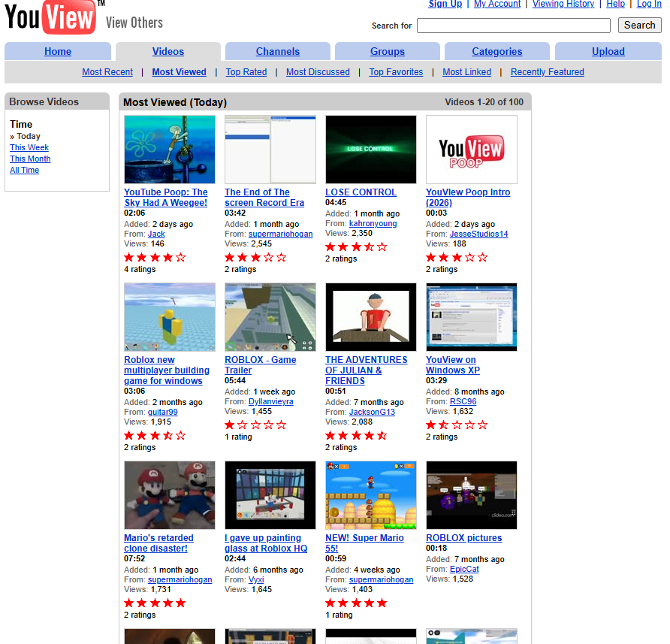
Task: Visit JacksonG13's profile link
Action: 372,412
